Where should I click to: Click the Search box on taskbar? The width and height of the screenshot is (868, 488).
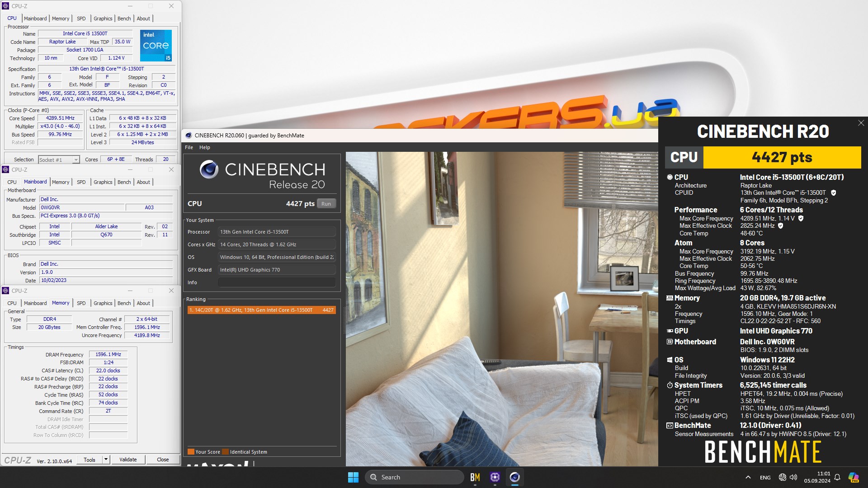tap(415, 477)
